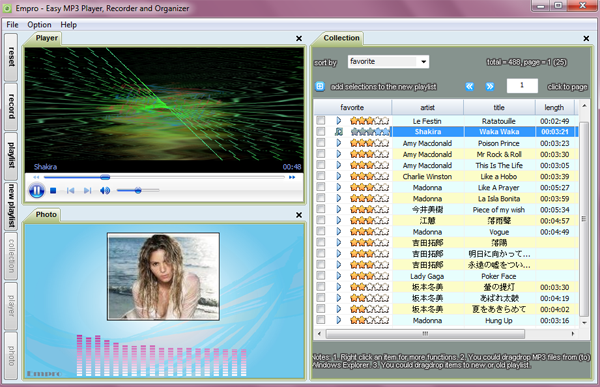Check the box for Poison Prince
This screenshot has width=600, height=387.
coord(321,143)
